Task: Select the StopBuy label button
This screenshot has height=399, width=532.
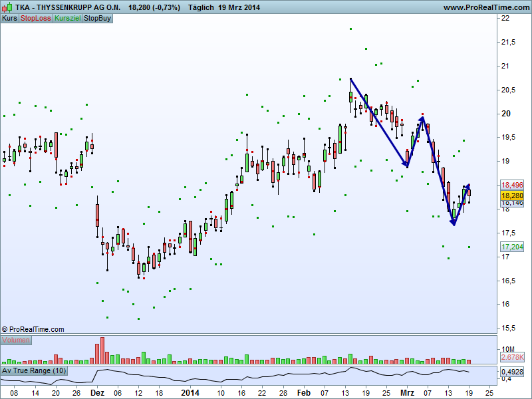Action: coord(97,19)
